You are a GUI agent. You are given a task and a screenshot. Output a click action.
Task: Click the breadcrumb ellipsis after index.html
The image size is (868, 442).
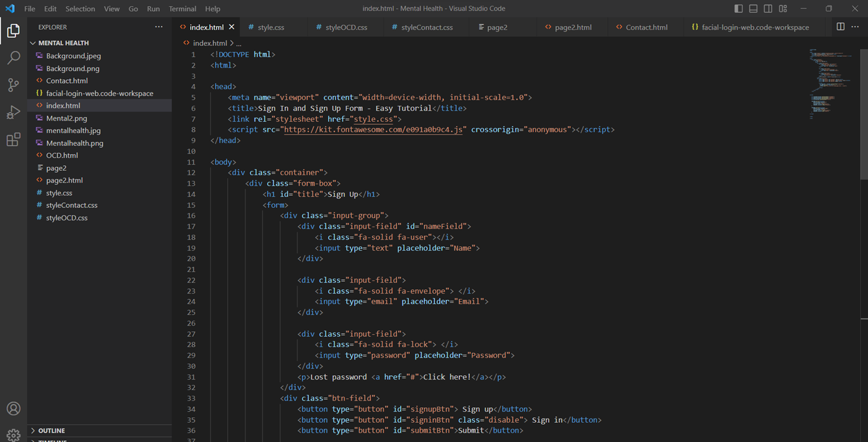click(x=239, y=43)
